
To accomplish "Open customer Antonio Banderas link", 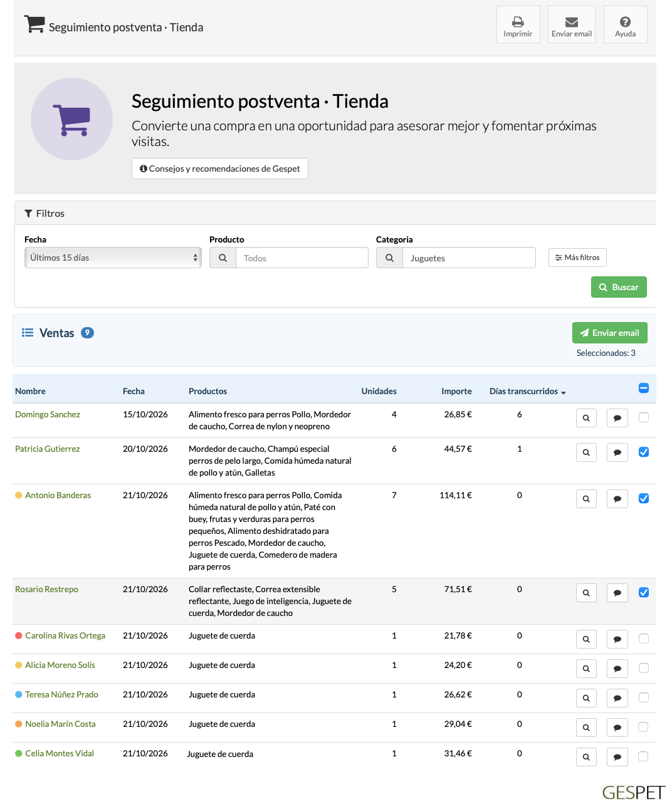I will click(x=58, y=495).
